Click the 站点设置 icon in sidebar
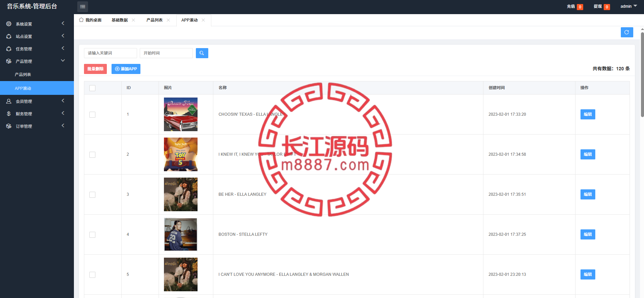The width and height of the screenshot is (644, 298). 9,36
